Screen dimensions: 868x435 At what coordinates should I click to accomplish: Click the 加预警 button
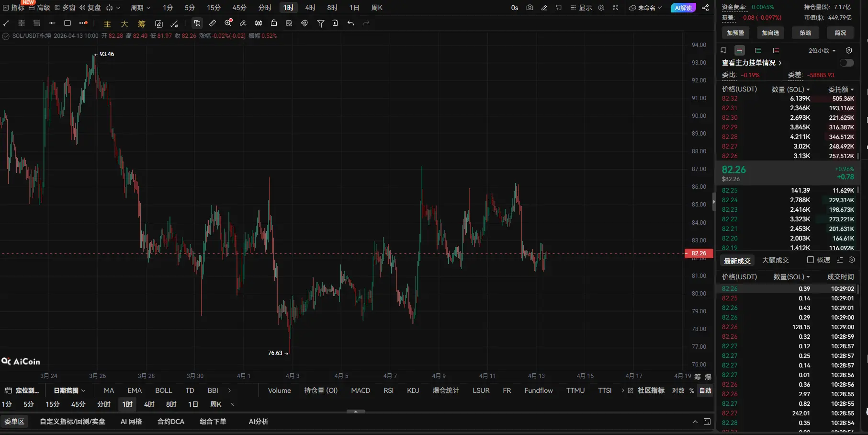[x=735, y=33]
